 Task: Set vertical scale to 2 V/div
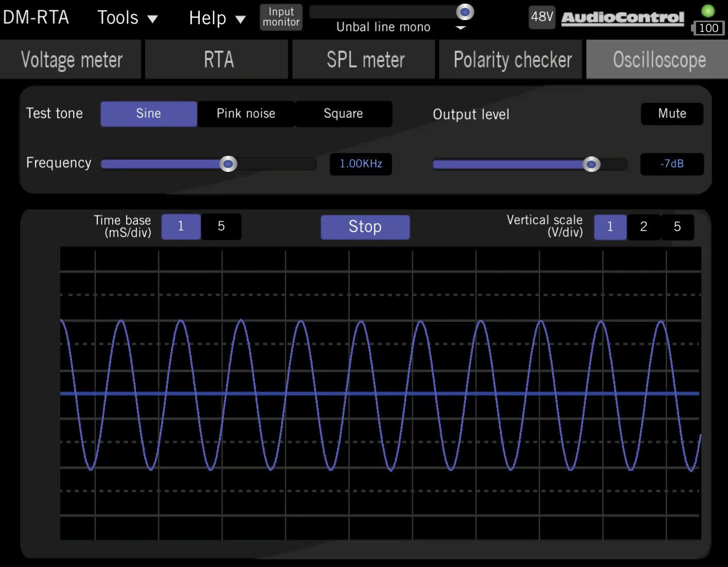(x=643, y=226)
